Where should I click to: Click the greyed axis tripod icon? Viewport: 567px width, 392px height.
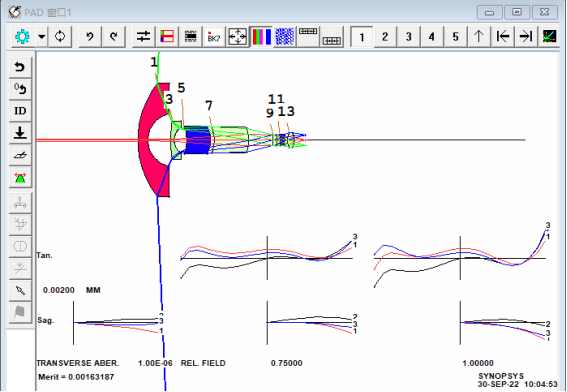tap(20, 203)
